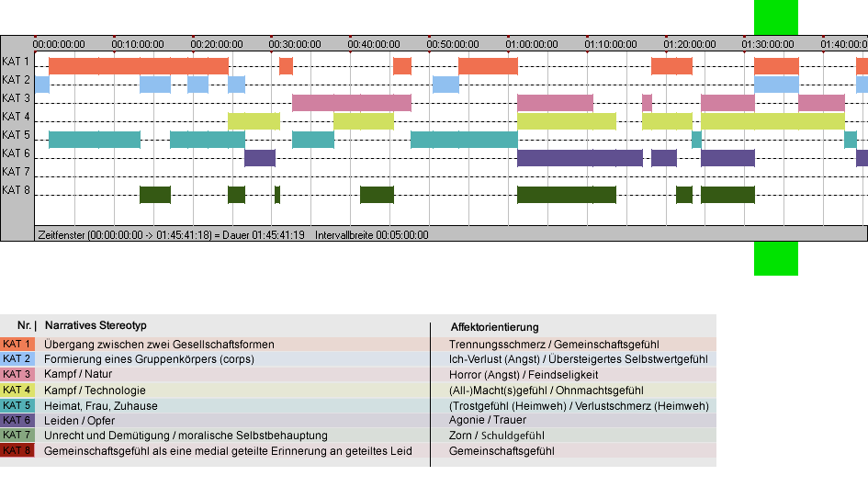Click the purple KAT 6 legend swatch

tap(17, 420)
